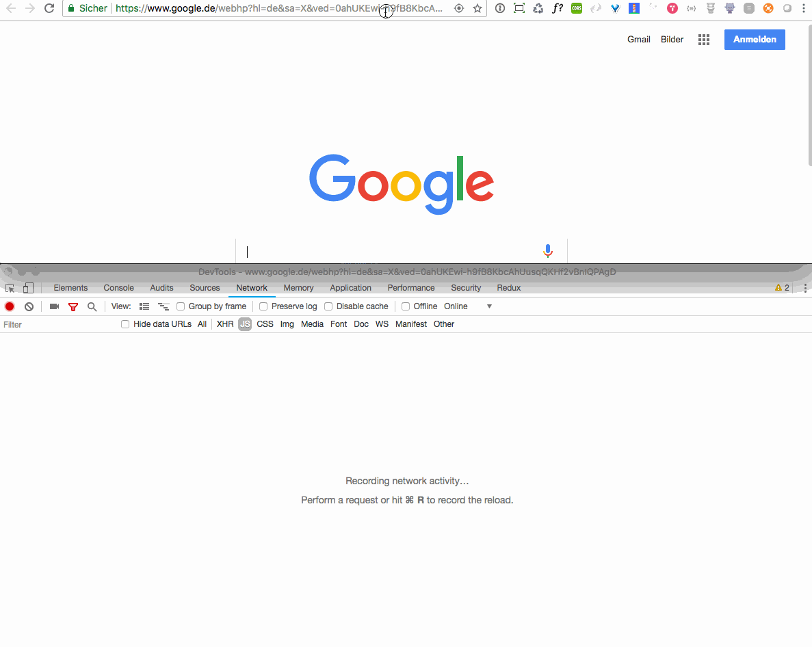Open the purple cat extension
The height and width of the screenshot is (647, 812).
click(x=730, y=8)
